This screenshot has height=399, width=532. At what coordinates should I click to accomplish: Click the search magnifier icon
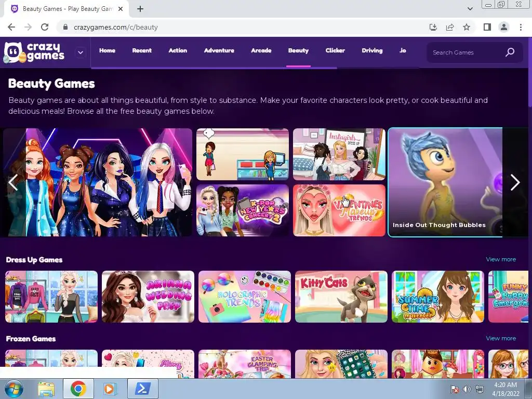510,52
